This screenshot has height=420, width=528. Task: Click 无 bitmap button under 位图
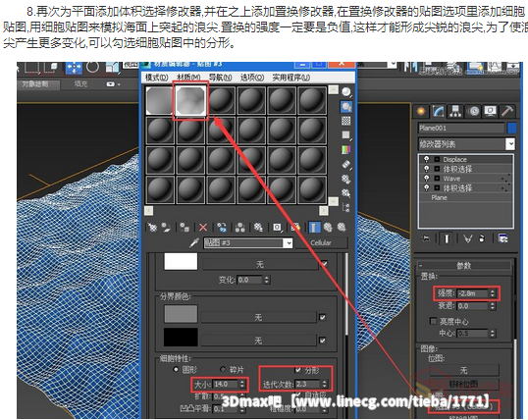(x=463, y=370)
